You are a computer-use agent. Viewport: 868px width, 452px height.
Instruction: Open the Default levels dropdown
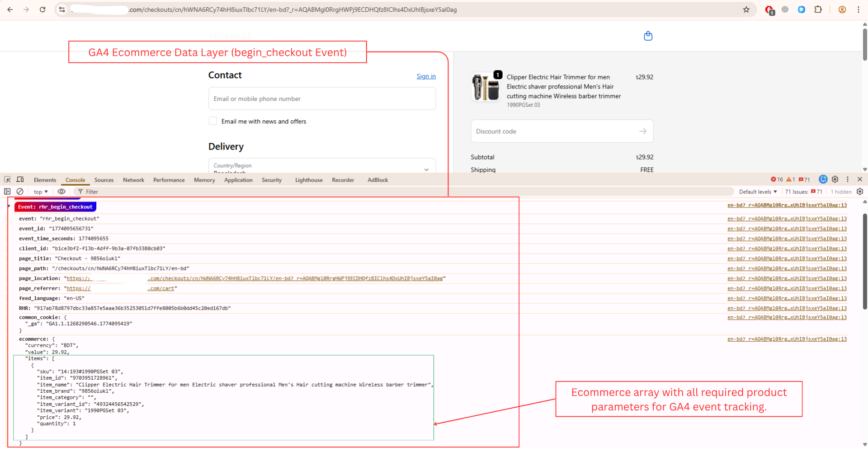(758, 192)
